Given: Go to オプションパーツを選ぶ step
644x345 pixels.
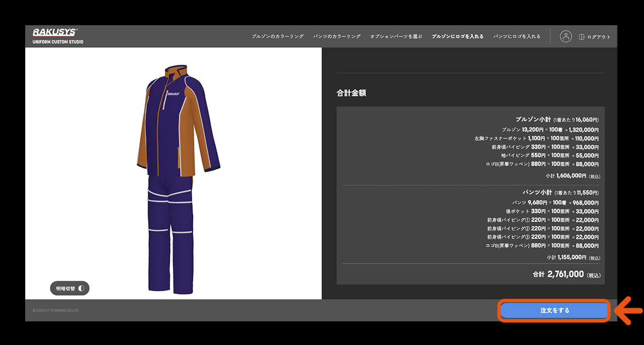Looking at the screenshot, I should [x=396, y=36].
